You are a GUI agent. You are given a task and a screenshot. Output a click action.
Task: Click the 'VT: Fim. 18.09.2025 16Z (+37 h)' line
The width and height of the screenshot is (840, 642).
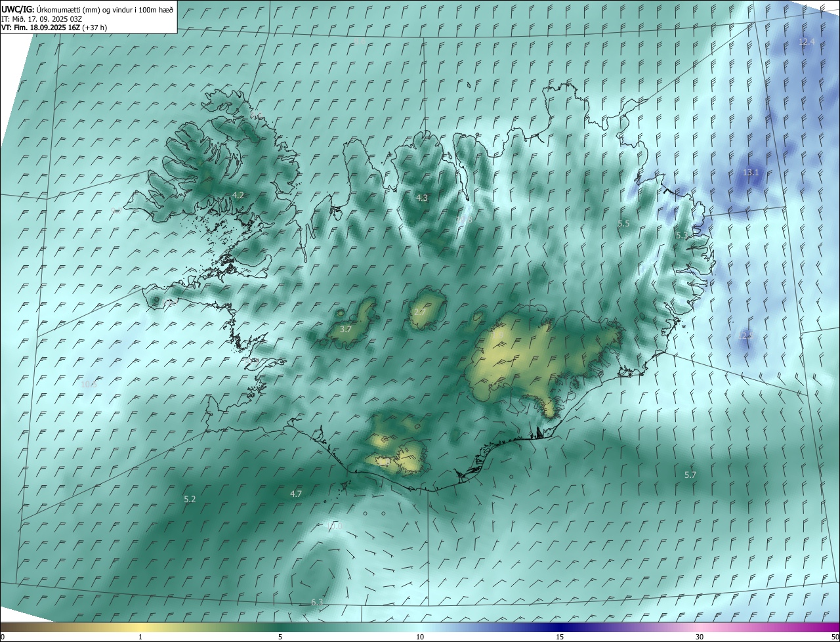(54, 28)
